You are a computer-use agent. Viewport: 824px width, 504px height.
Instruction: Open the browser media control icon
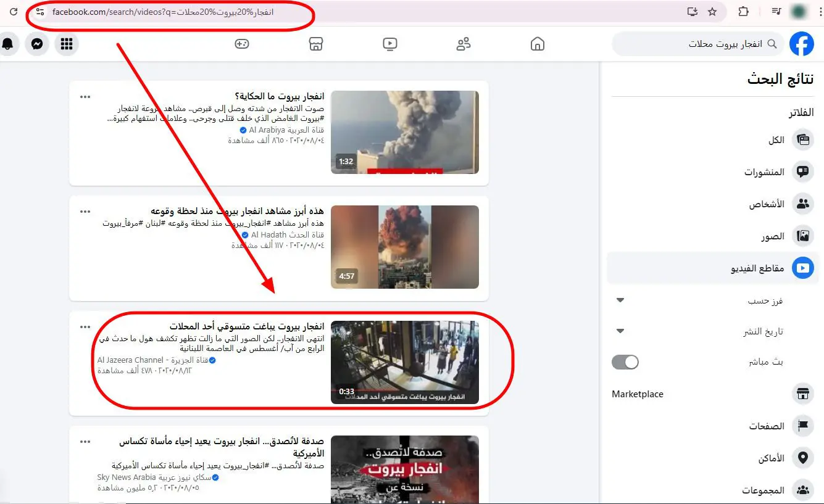tap(777, 12)
